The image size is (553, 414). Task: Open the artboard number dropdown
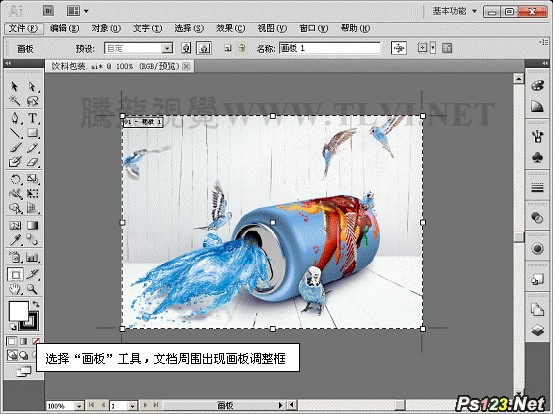click(x=133, y=406)
